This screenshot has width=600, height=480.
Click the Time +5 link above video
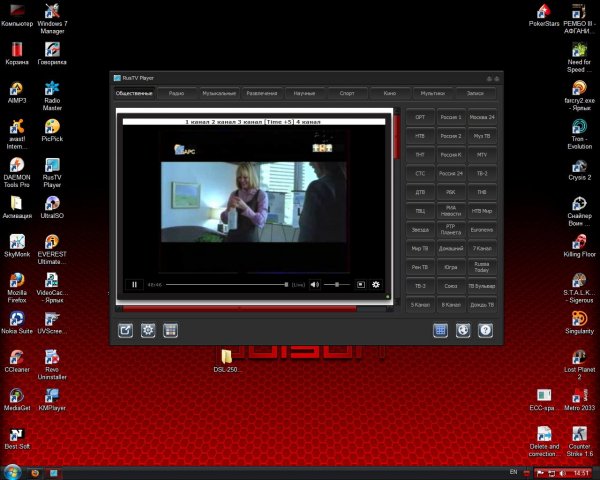coord(279,122)
